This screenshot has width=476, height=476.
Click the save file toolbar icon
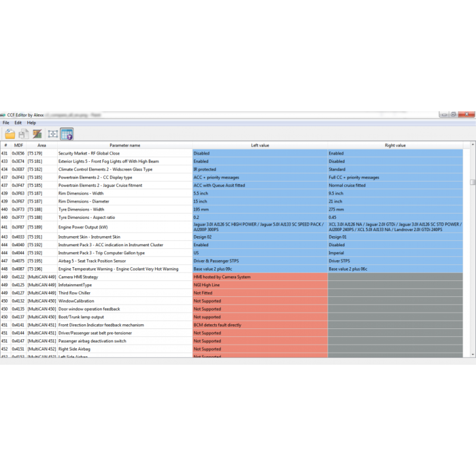(x=23, y=133)
